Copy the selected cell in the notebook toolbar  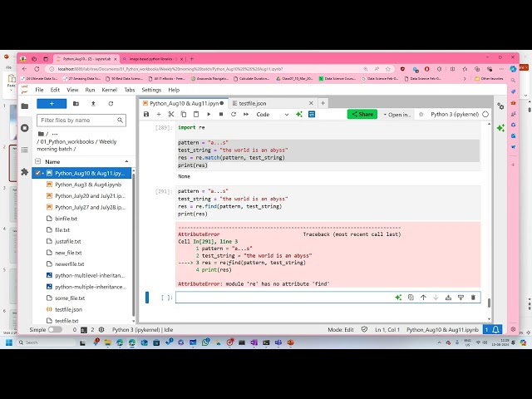[x=184, y=115]
